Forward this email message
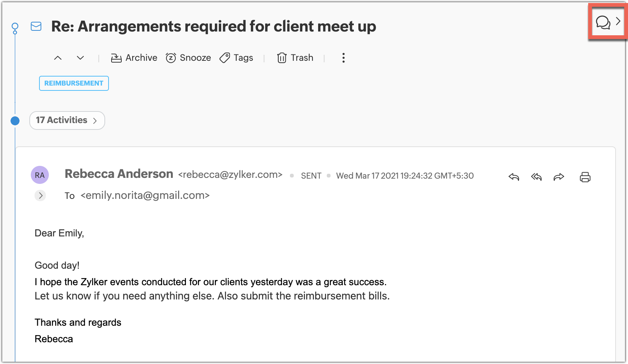Screen dimensions: 628x364 pyautogui.click(x=559, y=177)
